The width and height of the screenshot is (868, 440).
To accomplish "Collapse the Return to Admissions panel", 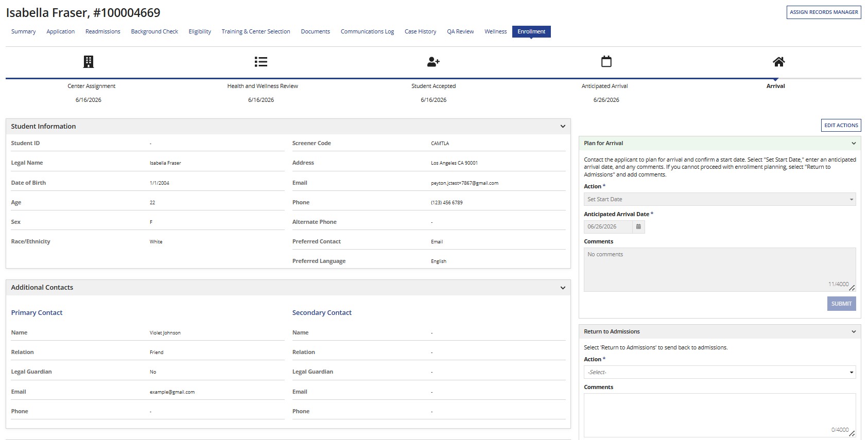I will click(854, 332).
